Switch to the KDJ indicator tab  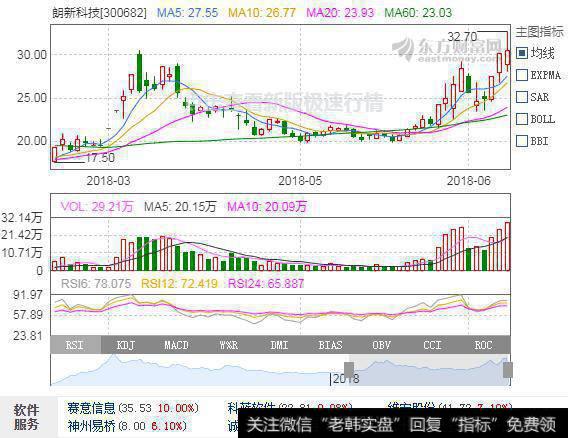pos(126,345)
